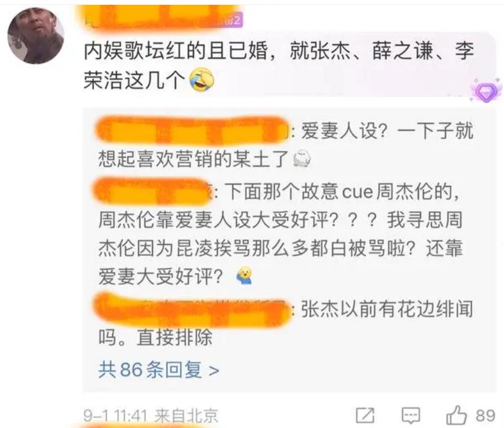The height and width of the screenshot is (428, 504).
Task: Click the commenter's profile avatar
Action: pos(36,36)
